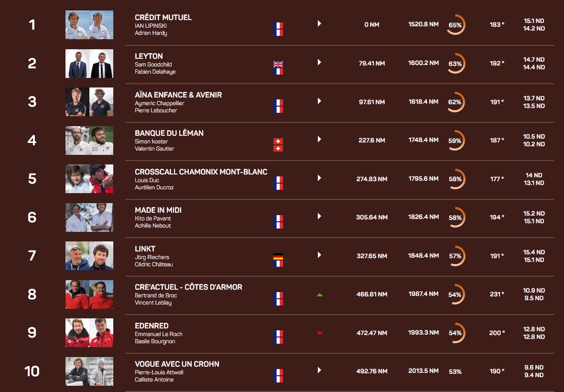Click the 65% progress ring for Crédit Mutuel

[x=455, y=25]
